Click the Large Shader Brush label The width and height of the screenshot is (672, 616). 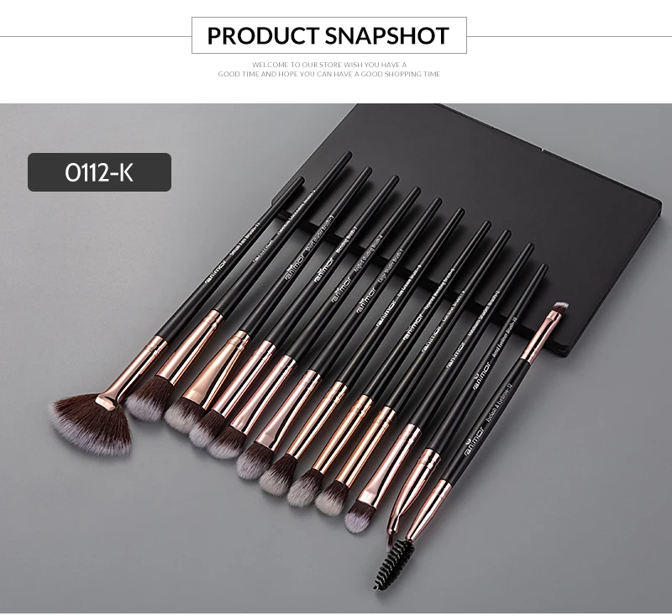391,267
